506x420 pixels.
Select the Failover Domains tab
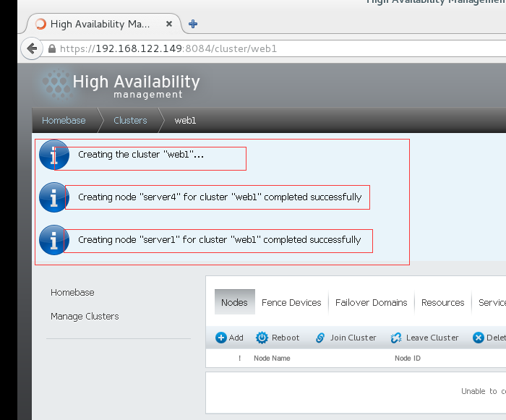pyautogui.click(x=371, y=302)
